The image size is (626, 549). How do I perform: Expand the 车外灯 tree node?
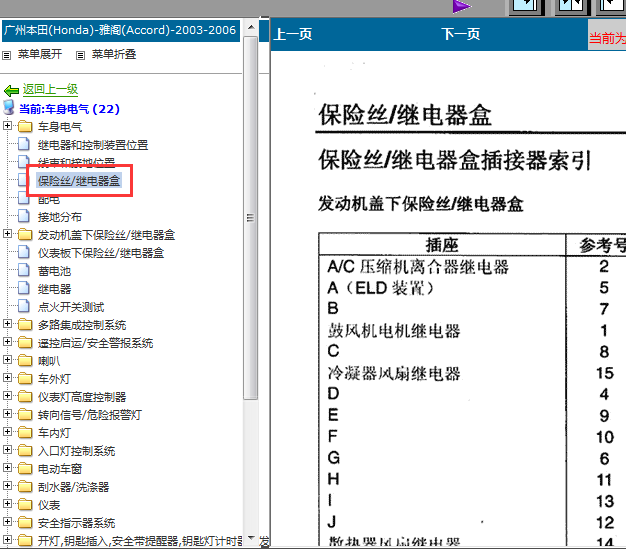[x=7, y=377]
